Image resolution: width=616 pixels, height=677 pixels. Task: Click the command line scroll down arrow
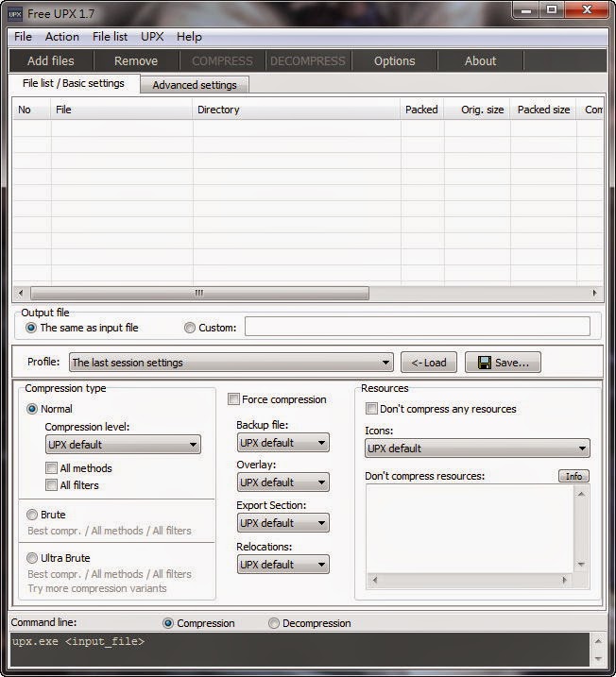click(x=598, y=659)
